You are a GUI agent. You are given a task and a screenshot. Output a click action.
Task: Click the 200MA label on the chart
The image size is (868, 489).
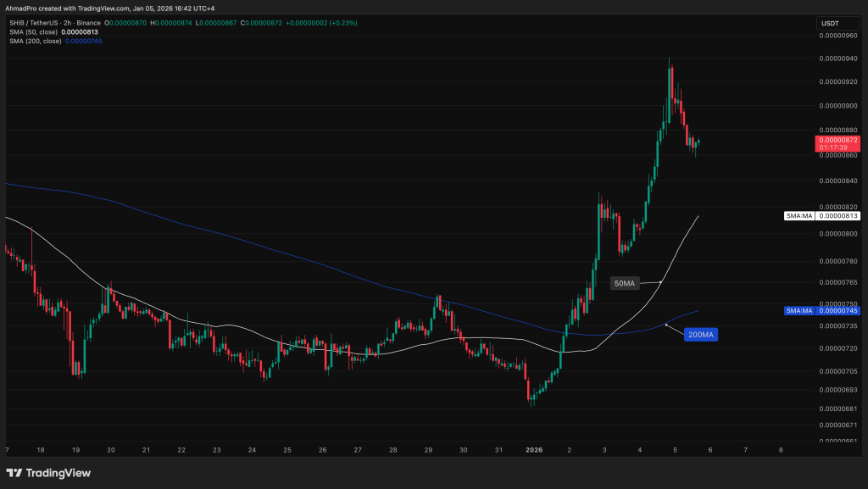point(701,334)
